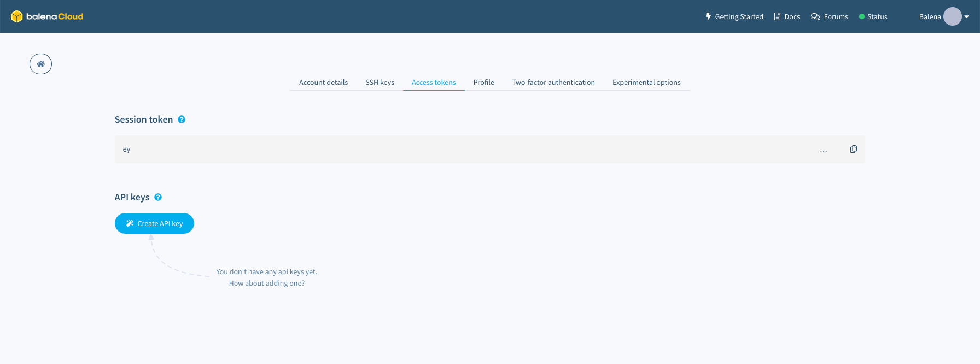Click the balenaCloud logo
Image resolution: width=980 pixels, height=364 pixels.
point(47,16)
